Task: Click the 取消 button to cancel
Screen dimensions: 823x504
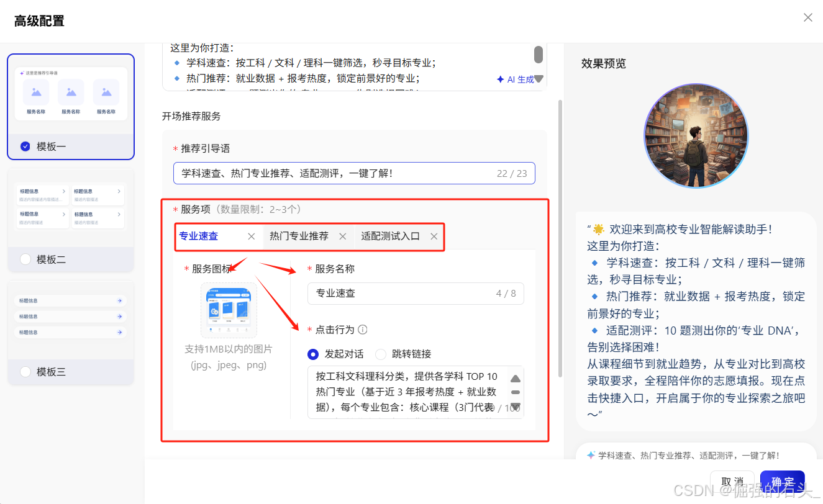Action: 732,481
